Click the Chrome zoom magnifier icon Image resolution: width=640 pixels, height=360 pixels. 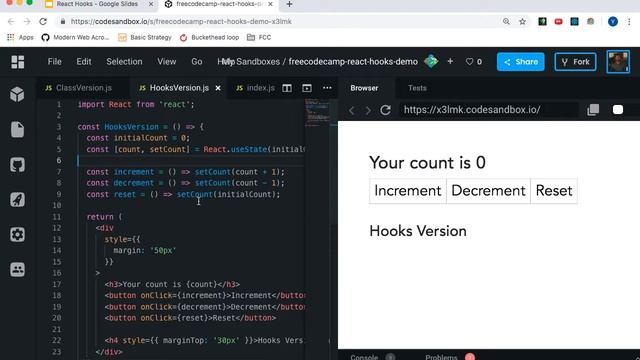coord(506,22)
